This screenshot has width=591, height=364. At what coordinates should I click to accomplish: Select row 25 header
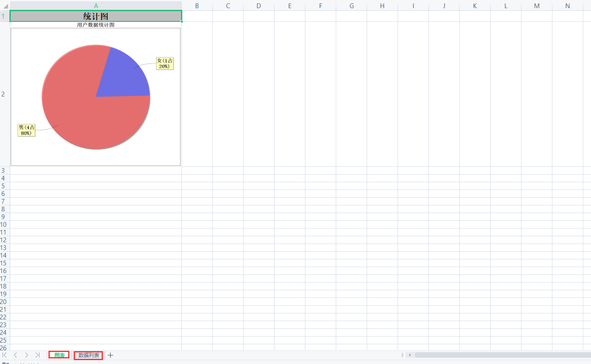point(5,340)
